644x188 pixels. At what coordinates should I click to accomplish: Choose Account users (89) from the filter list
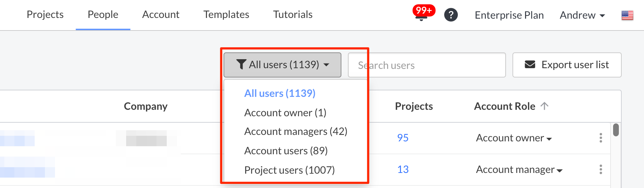(286, 151)
